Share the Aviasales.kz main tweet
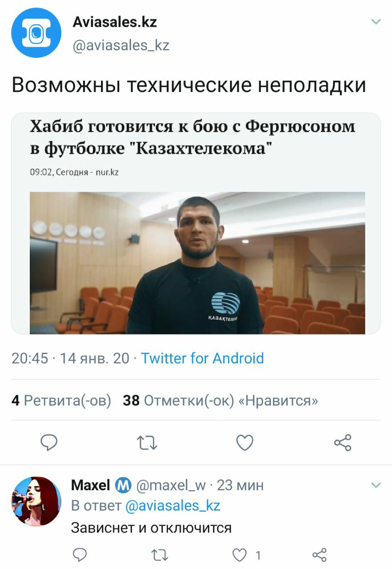Screen dimensions: 392x569 click(343, 443)
